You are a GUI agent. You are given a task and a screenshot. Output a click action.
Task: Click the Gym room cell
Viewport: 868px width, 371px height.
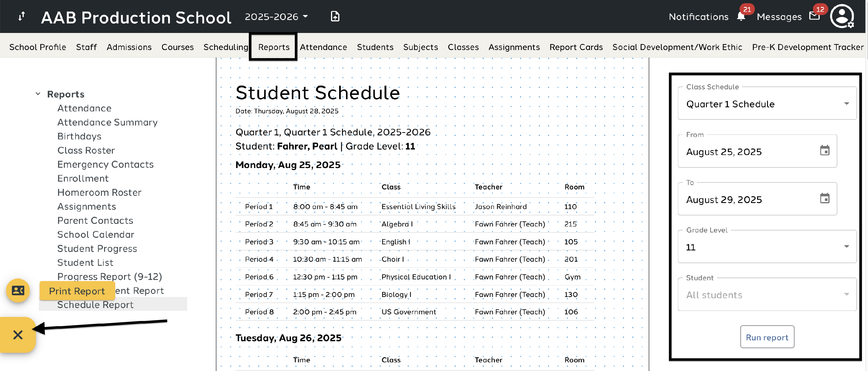click(x=572, y=277)
